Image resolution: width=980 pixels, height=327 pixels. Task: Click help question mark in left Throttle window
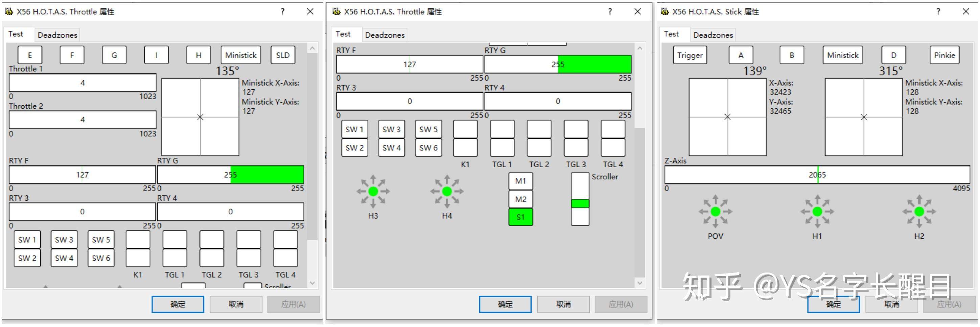click(x=282, y=12)
